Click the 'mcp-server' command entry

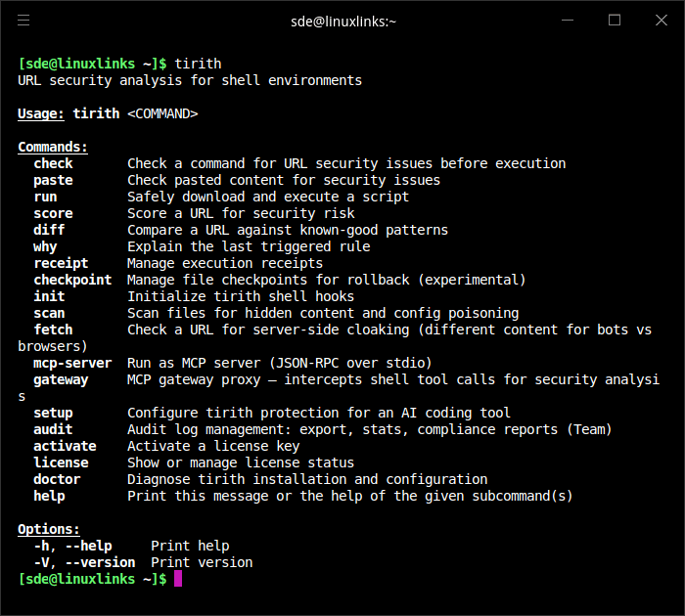click(72, 363)
